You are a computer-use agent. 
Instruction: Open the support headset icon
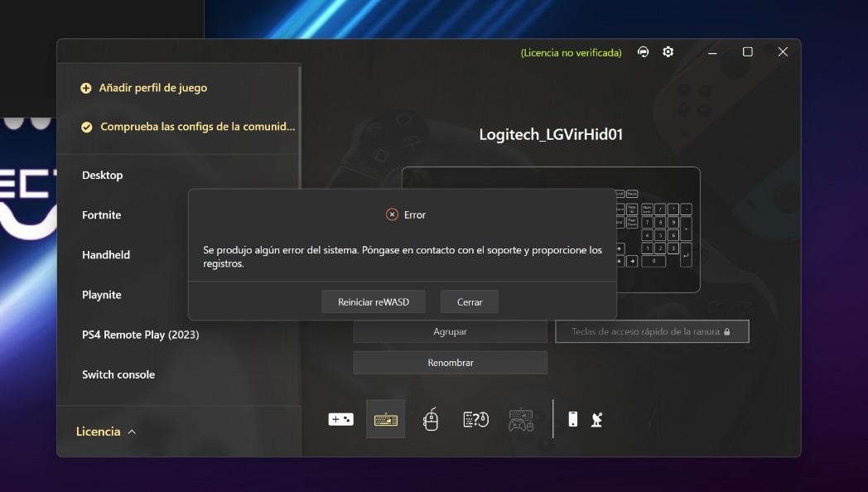pyautogui.click(x=644, y=52)
